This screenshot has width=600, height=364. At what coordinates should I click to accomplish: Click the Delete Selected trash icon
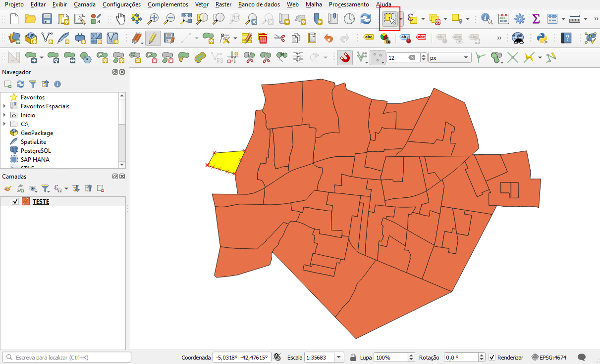point(262,39)
